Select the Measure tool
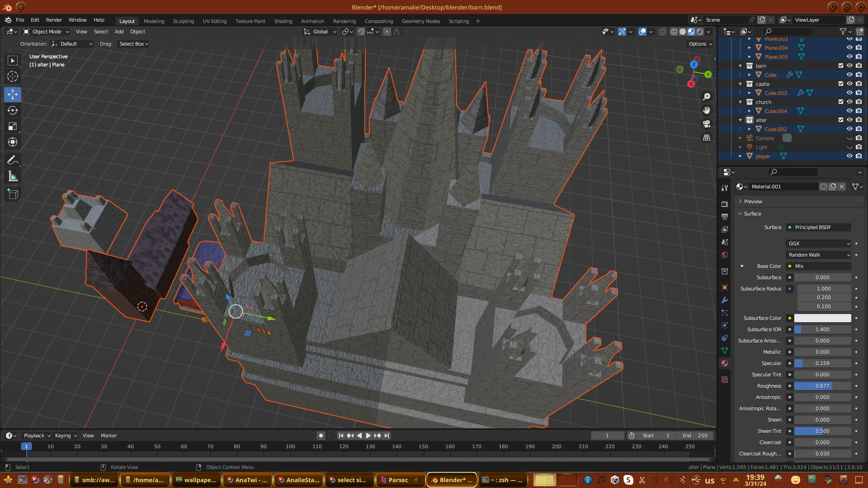The image size is (868, 488). [13, 177]
